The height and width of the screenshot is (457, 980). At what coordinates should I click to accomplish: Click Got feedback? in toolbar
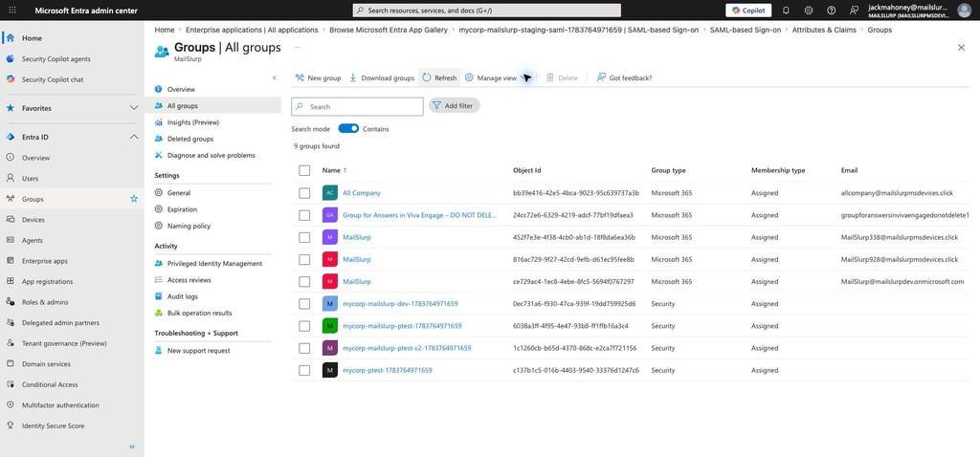[x=624, y=78]
